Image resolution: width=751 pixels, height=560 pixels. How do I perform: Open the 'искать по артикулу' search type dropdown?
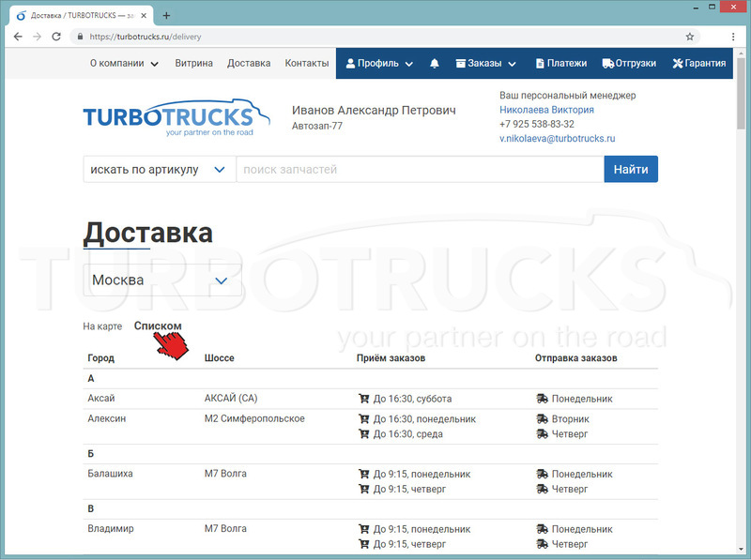point(159,170)
